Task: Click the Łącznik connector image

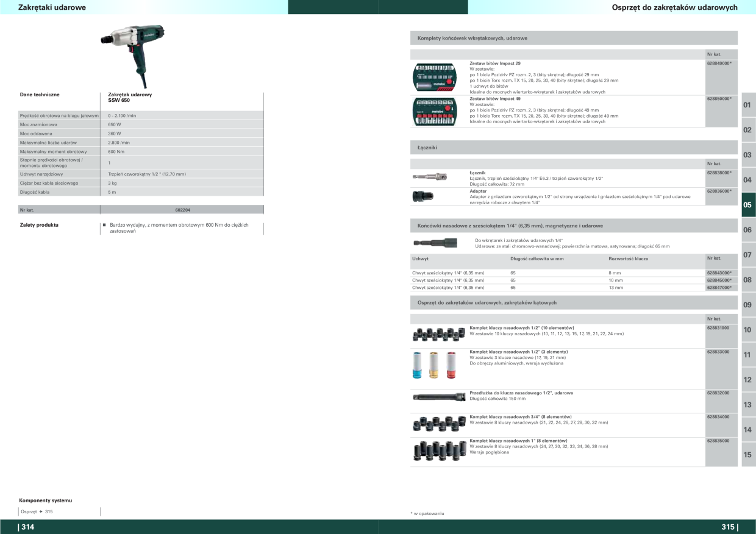Action: pyautogui.click(x=430, y=176)
